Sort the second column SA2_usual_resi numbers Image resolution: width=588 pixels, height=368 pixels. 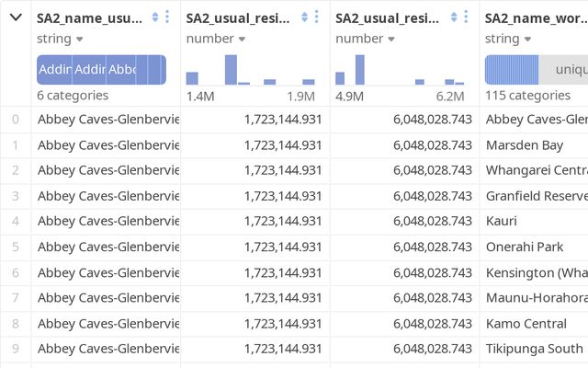point(304,17)
